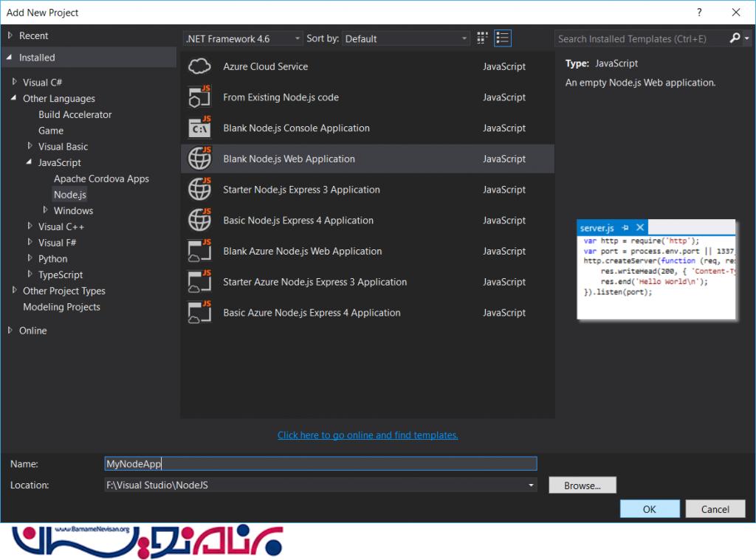Click the Name input field
This screenshot has width=756, height=560.
pyautogui.click(x=320, y=463)
